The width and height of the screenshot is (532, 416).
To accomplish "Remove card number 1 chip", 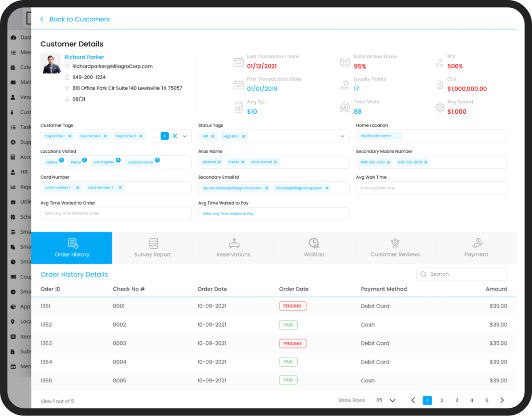I will pos(78,187).
